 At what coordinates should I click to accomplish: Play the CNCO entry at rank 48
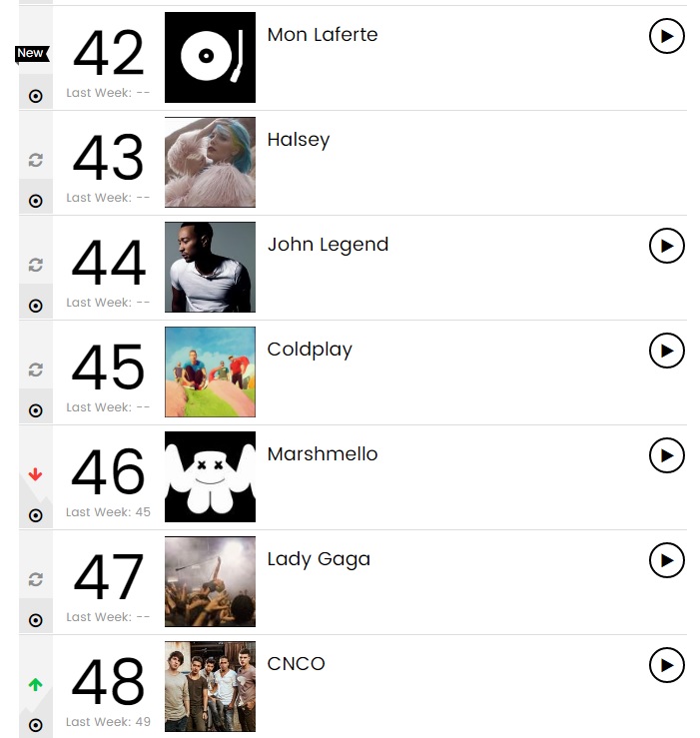click(666, 665)
